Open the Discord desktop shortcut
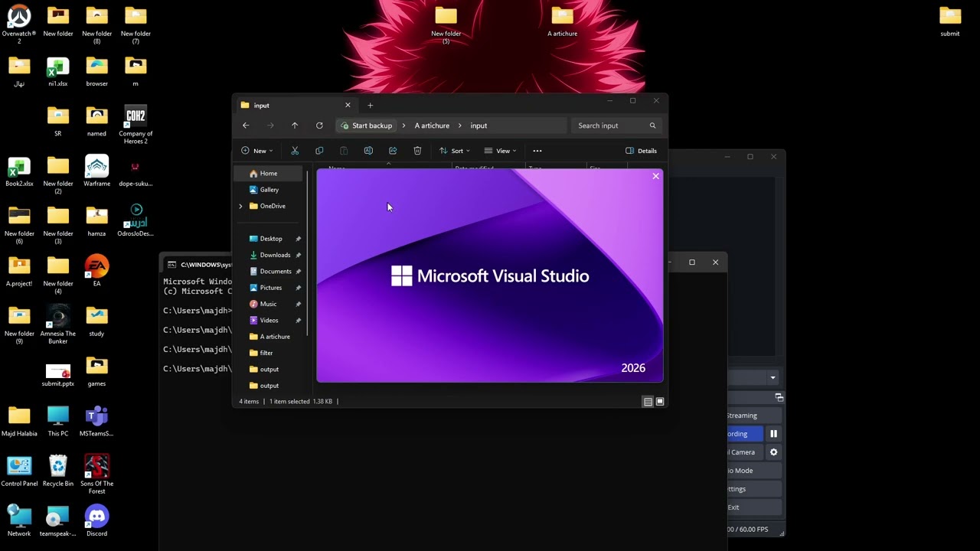This screenshot has height=551, width=980. (x=96, y=520)
